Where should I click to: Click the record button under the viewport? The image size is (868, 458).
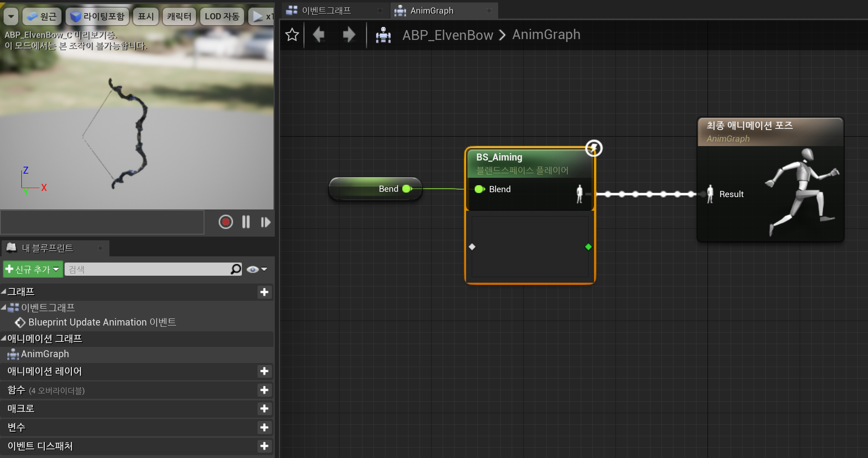click(225, 222)
